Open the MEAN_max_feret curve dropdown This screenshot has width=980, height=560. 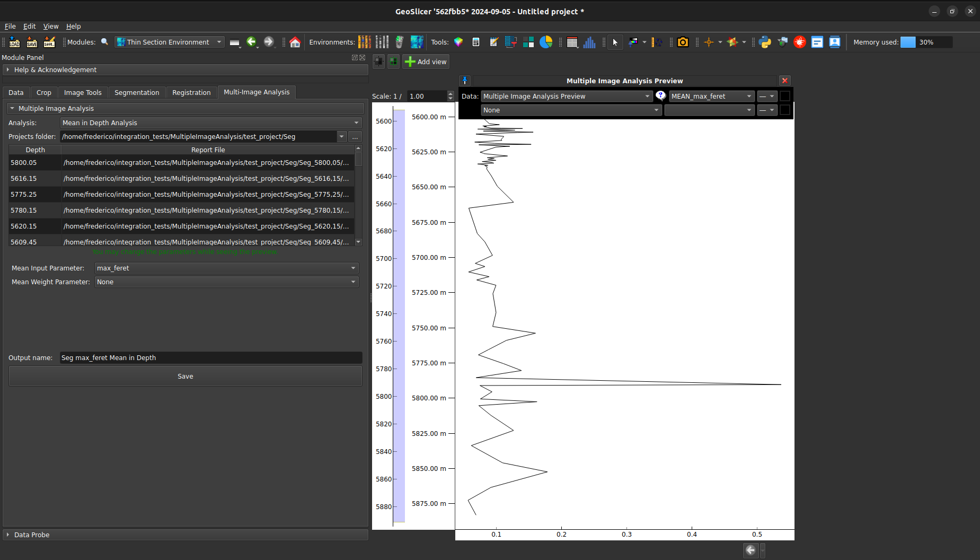[x=711, y=97]
